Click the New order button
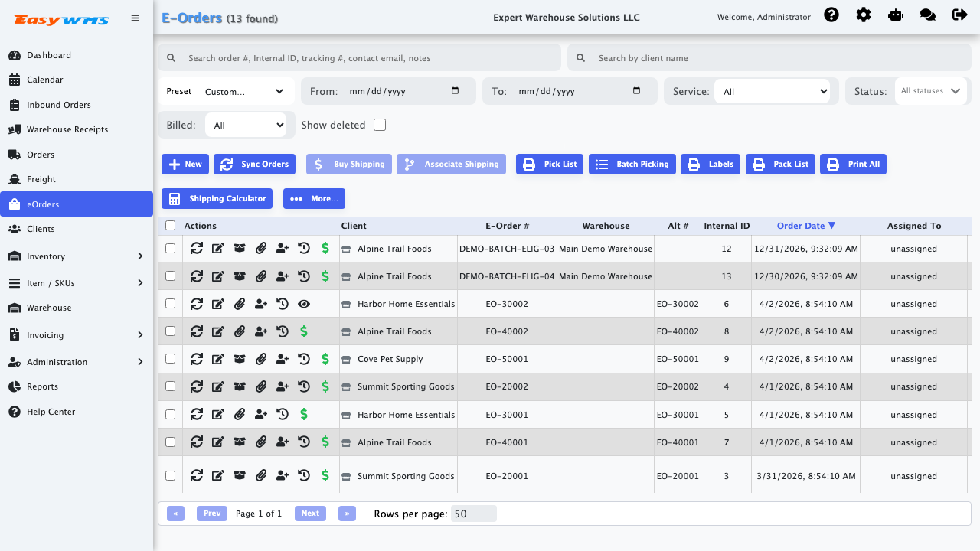 [185, 164]
